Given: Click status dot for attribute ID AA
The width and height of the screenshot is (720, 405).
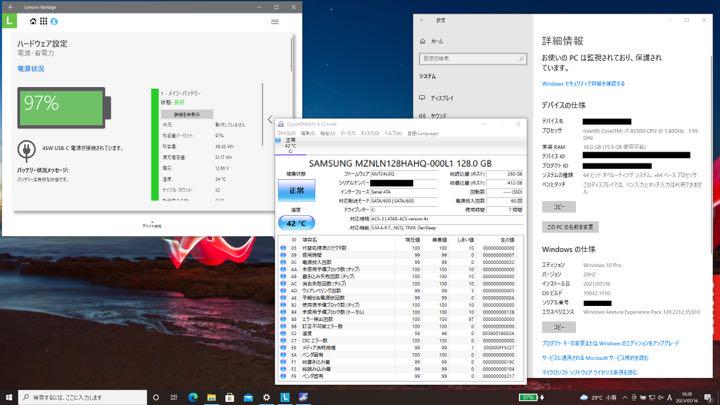Looking at the screenshot, I should [x=283, y=269].
